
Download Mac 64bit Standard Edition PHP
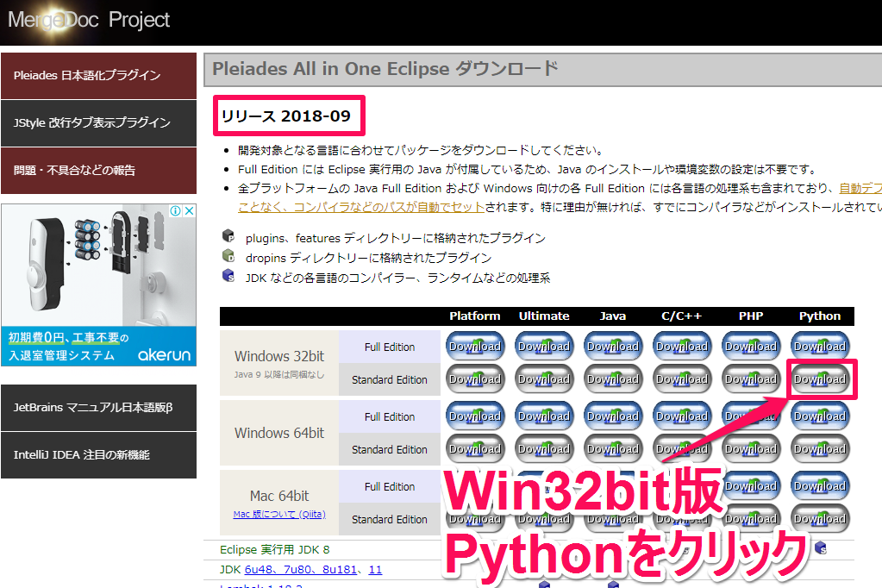coord(750,518)
